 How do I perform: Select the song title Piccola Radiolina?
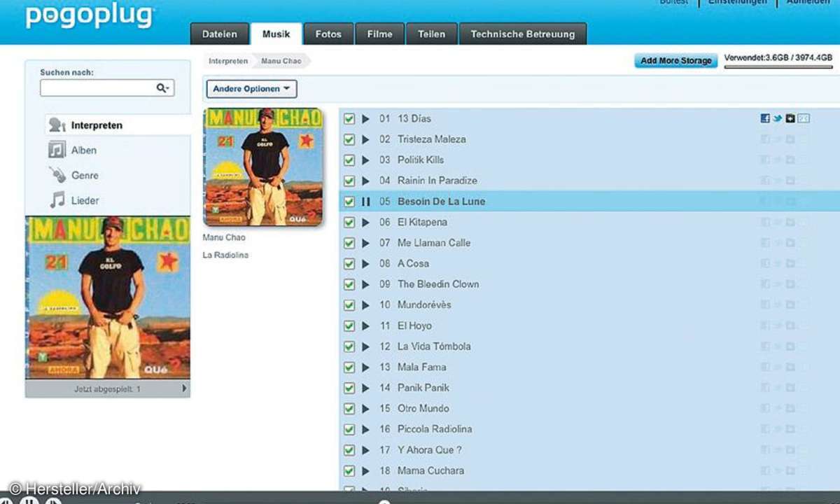(x=435, y=429)
